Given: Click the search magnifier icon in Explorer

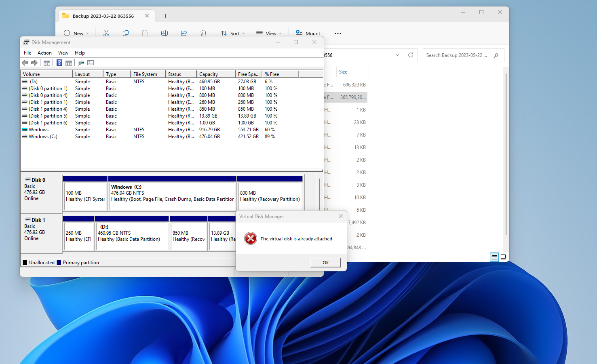Looking at the screenshot, I should [x=496, y=55].
